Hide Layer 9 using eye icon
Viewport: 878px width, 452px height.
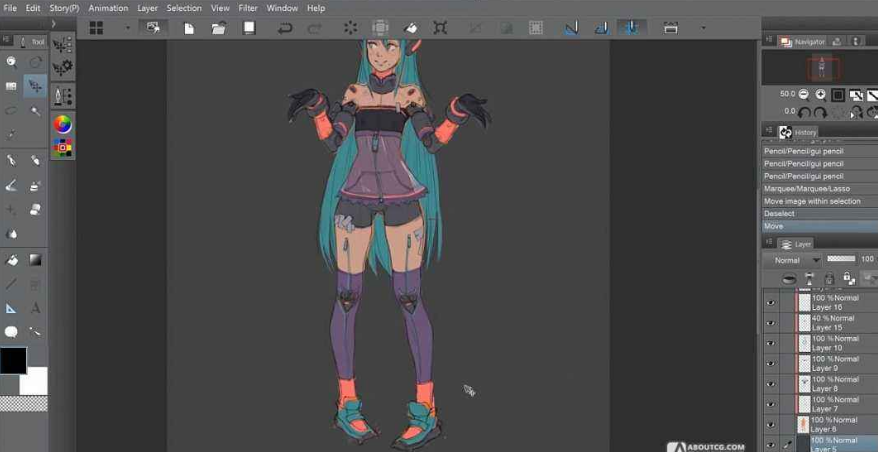point(770,363)
